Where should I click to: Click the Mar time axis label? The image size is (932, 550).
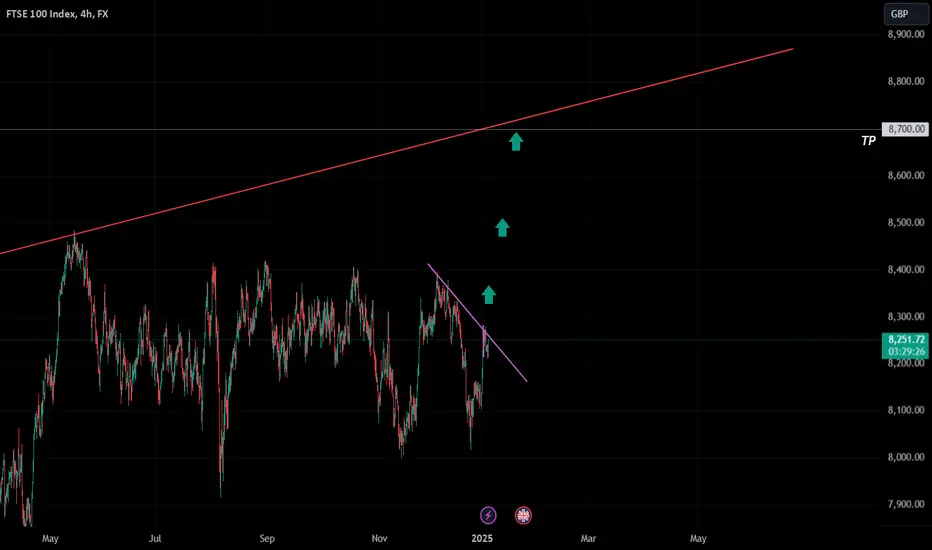[588, 539]
